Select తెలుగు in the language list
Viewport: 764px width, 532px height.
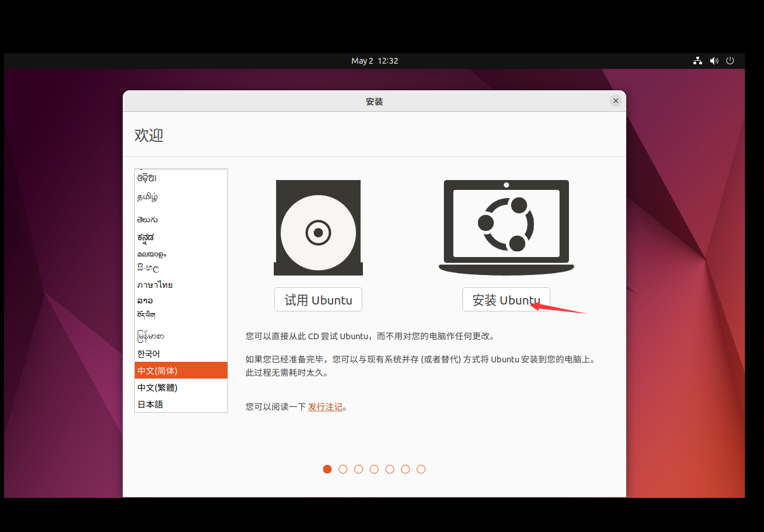point(181,219)
